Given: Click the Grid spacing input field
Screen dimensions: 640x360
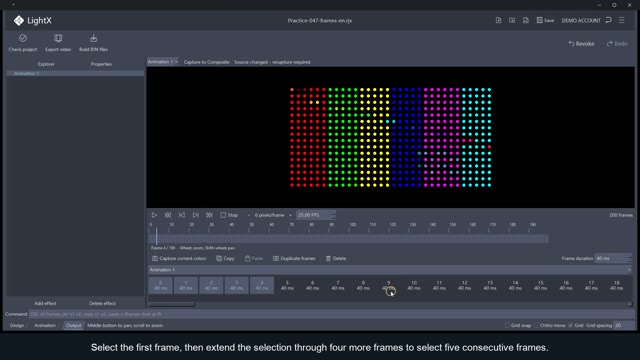Looking at the screenshot, I should point(624,325).
